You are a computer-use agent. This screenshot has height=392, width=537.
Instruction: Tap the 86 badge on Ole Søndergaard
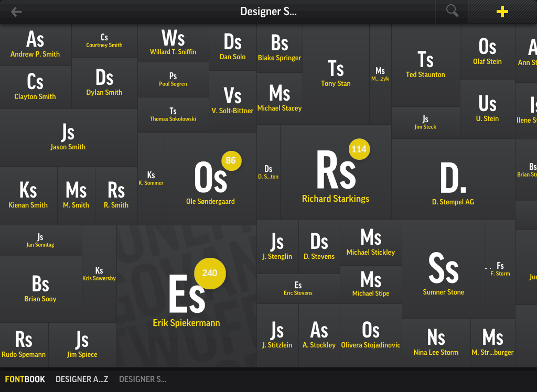coord(231,160)
